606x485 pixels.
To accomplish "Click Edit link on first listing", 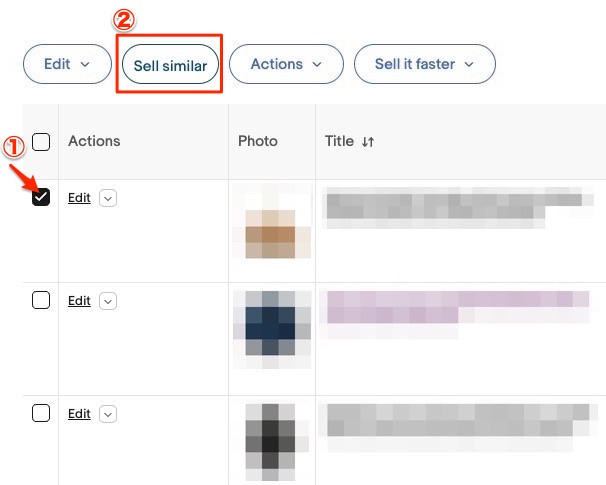I will (79, 198).
